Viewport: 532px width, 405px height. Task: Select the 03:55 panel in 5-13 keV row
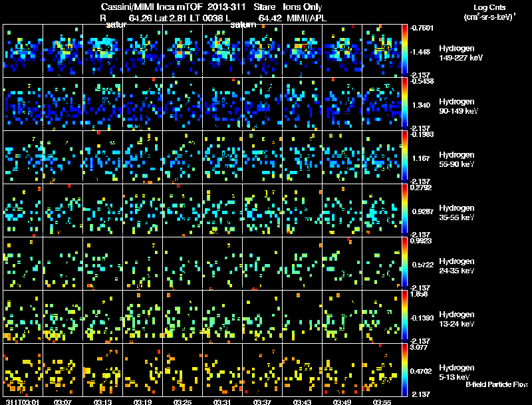pos(382,370)
